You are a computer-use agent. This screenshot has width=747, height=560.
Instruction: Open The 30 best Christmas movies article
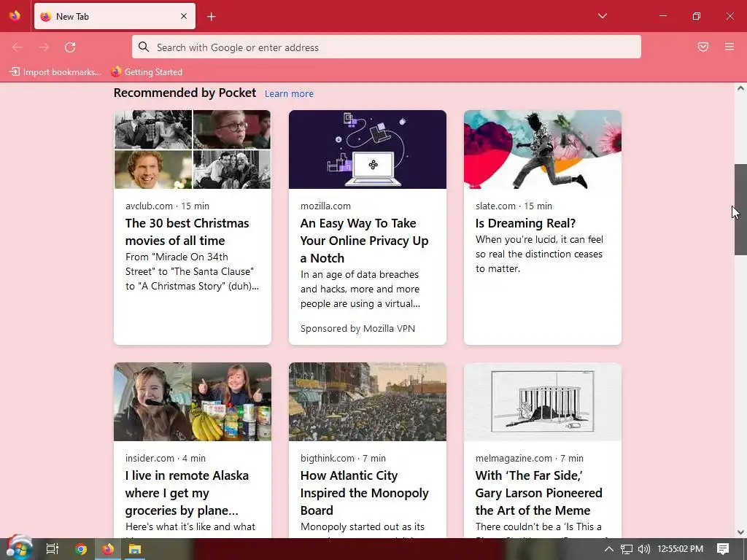coord(187,232)
